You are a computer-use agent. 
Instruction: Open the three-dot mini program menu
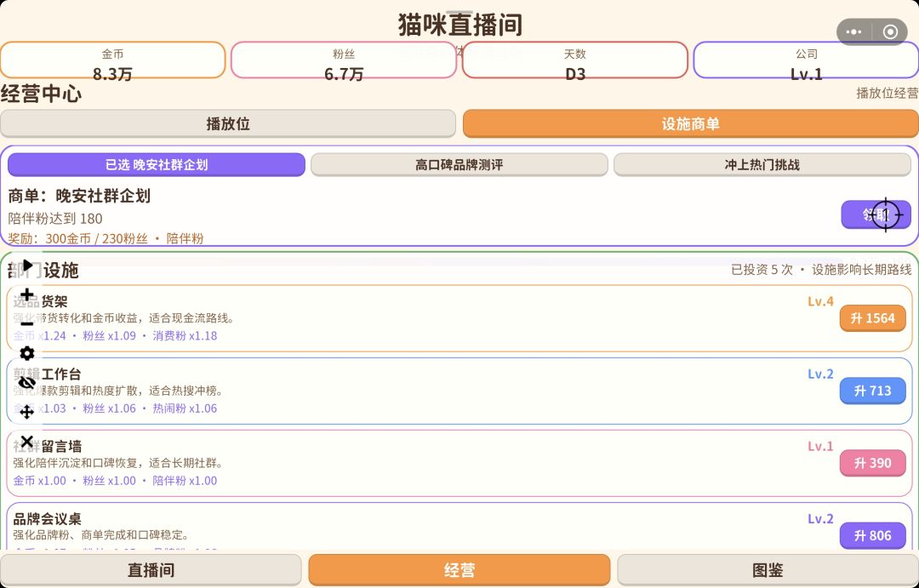854,31
